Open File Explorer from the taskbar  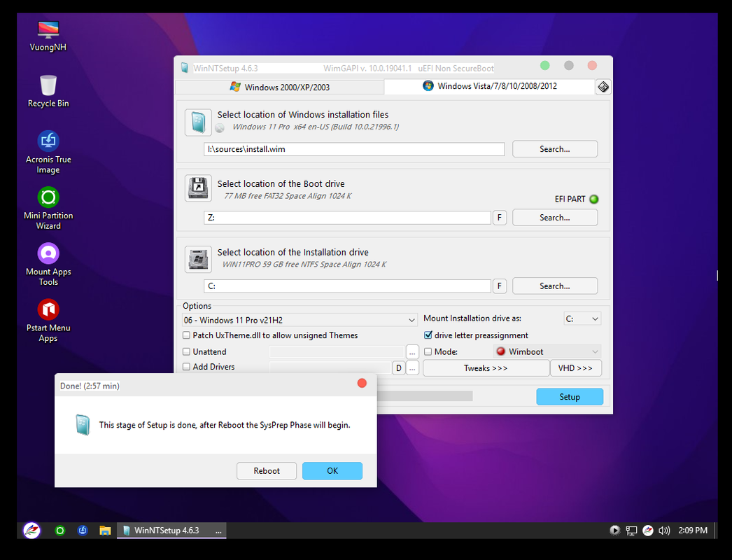point(105,531)
